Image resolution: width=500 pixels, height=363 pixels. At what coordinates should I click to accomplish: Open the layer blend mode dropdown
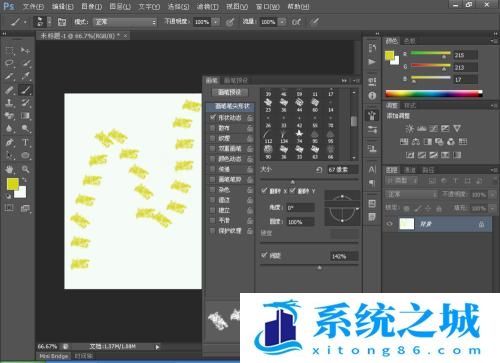[x=412, y=194]
